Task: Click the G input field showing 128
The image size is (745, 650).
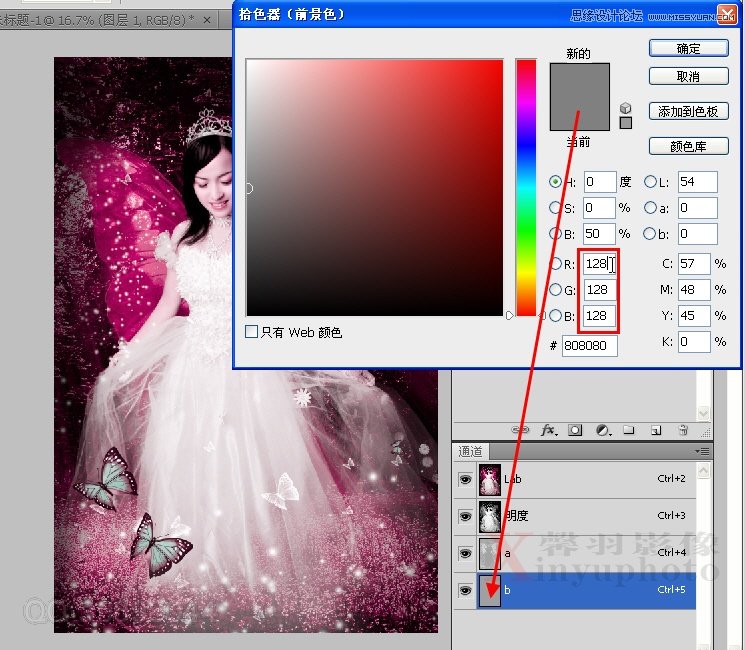Action: tap(600, 289)
